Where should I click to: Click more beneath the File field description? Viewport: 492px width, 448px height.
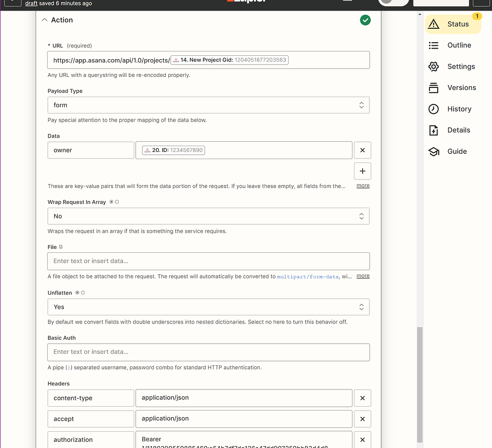(362, 275)
